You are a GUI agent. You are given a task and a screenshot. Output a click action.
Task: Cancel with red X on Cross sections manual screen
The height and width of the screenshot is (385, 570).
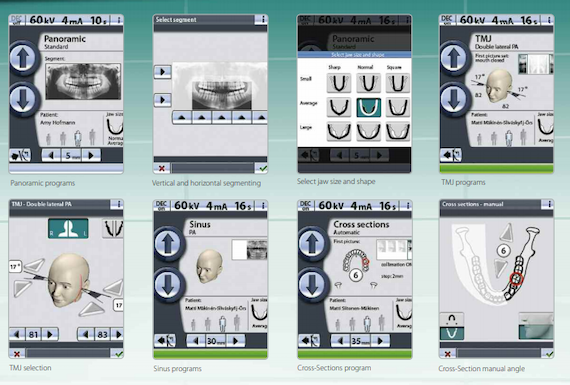(448, 353)
